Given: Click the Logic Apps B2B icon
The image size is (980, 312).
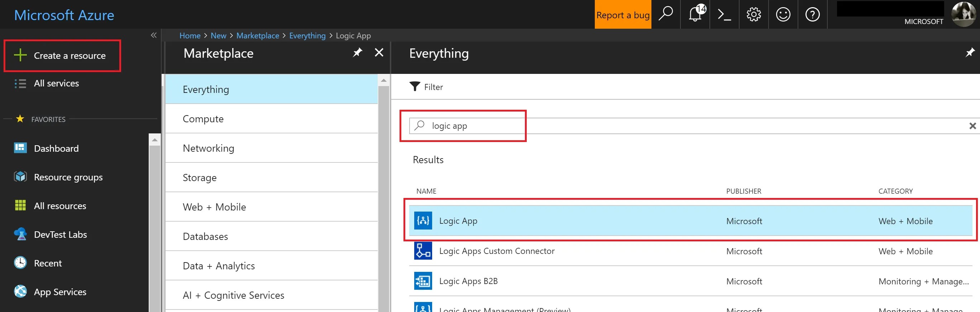Looking at the screenshot, I should pos(423,281).
